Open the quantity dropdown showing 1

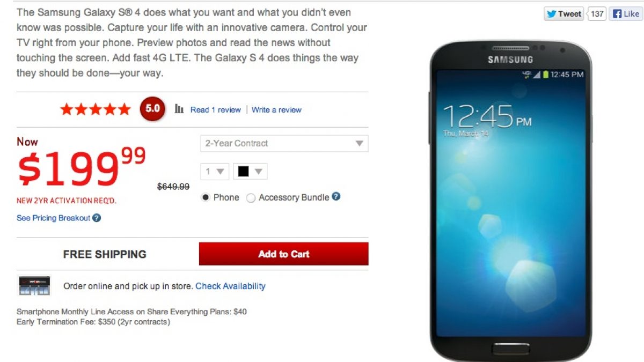(215, 172)
